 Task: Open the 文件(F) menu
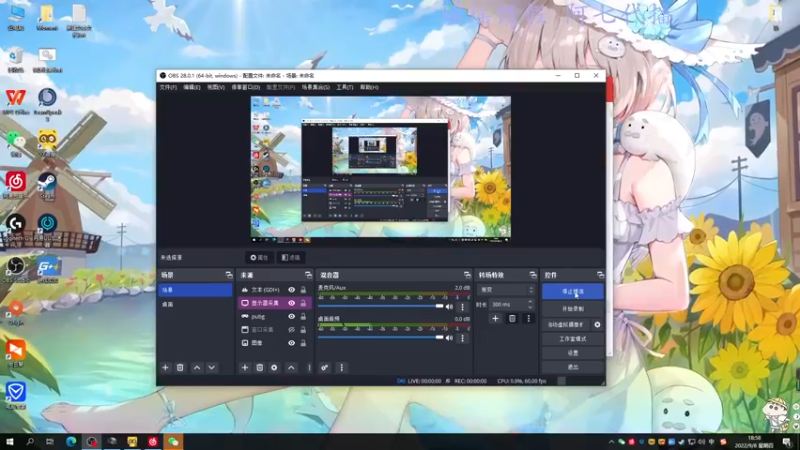pyautogui.click(x=168, y=87)
